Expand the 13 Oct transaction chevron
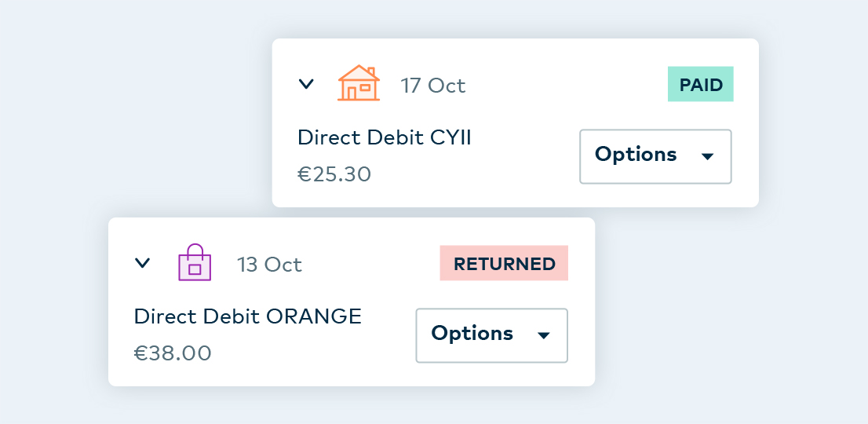 coord(142,263)
